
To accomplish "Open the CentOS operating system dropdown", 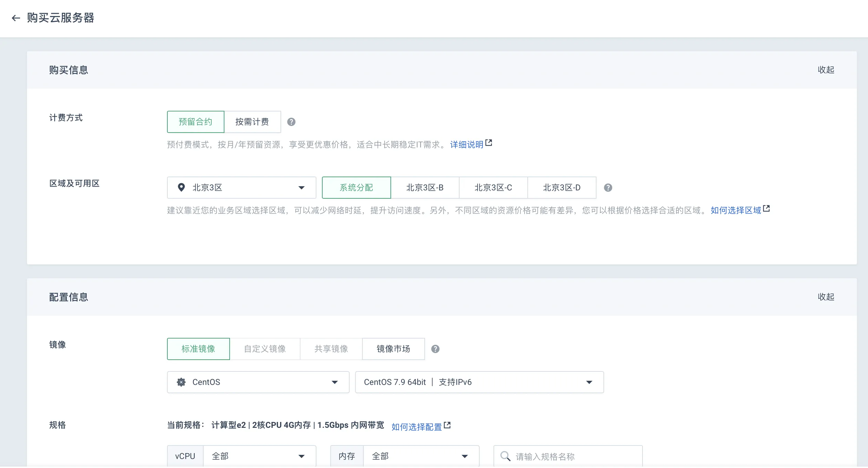I will (258, 382).
